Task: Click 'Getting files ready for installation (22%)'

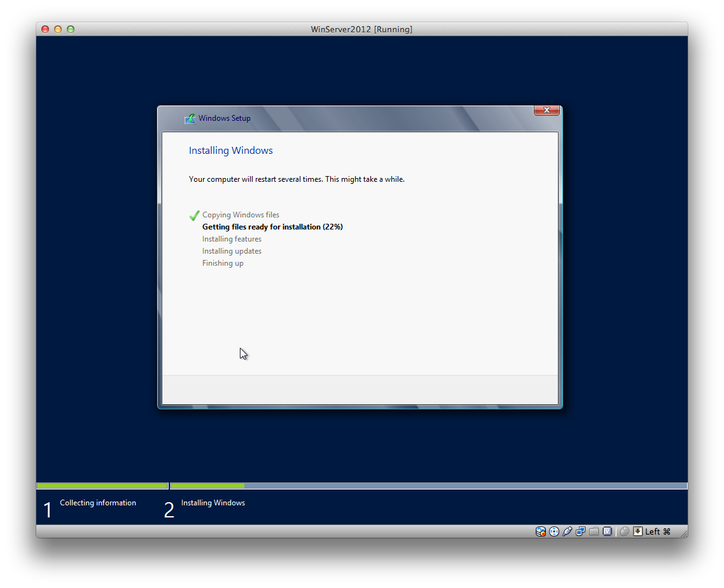Action: tap(272, 227)
